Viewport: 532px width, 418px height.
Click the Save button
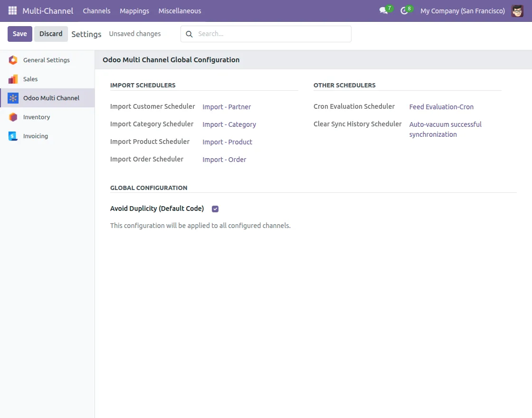pos(19,34)
